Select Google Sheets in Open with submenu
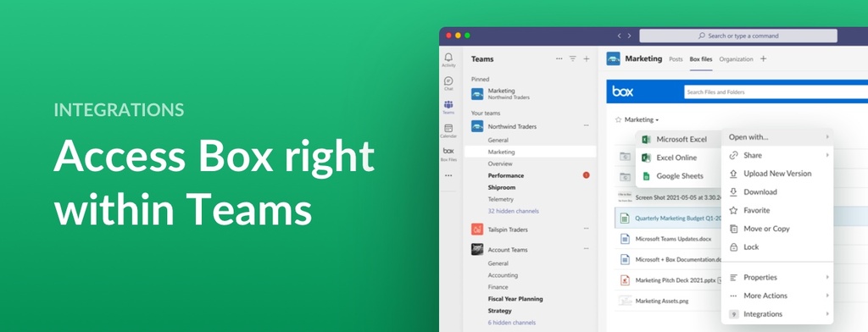 point(679,176)
